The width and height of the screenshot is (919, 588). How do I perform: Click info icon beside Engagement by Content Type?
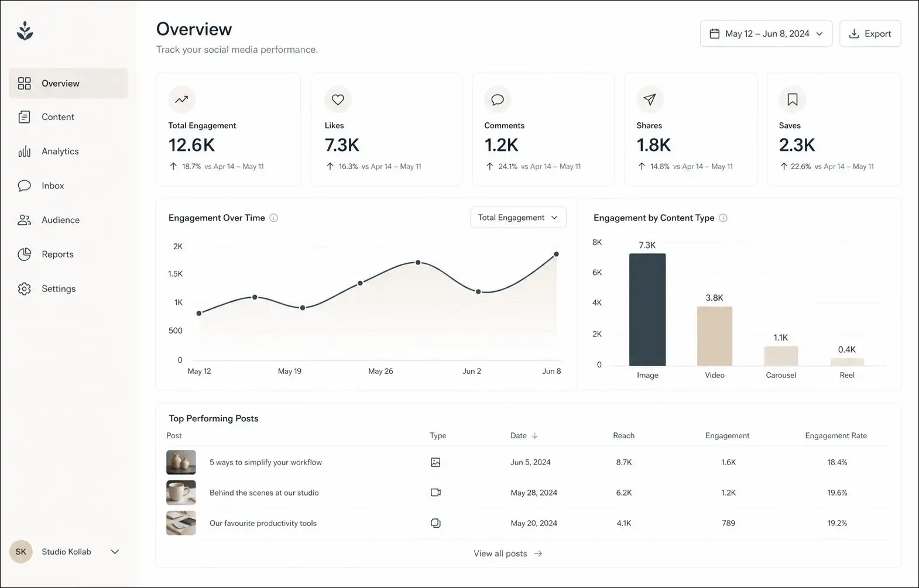coord(723,218)
